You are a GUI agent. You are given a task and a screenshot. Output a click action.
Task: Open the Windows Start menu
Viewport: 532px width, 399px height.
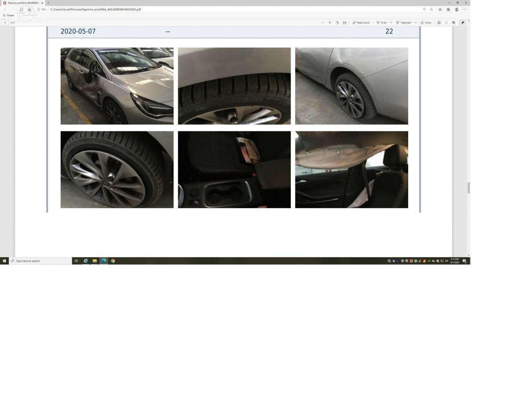click(4, 261)
